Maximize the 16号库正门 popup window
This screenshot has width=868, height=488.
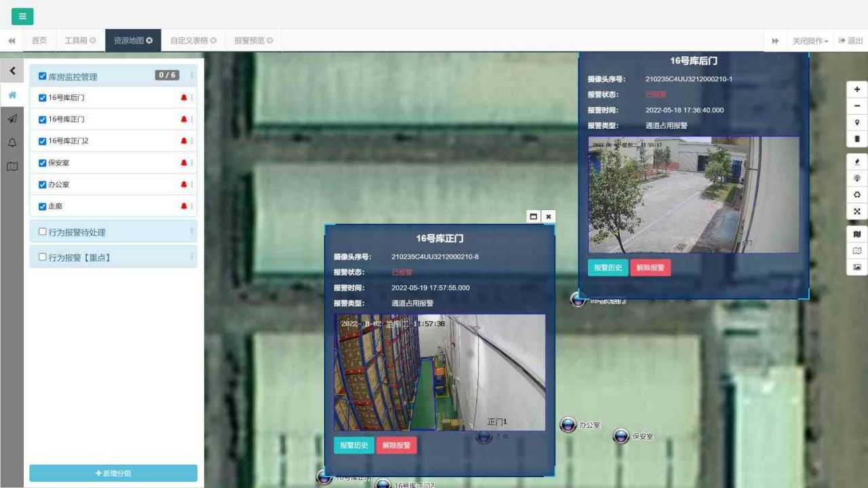click(534, 216)
